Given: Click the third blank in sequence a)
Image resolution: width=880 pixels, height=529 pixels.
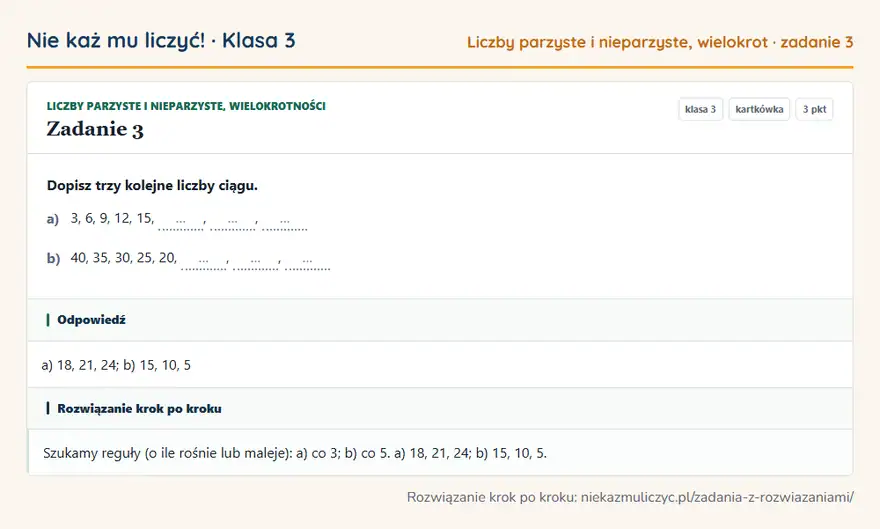Looking at the screenshot, I should coord(285,222).
